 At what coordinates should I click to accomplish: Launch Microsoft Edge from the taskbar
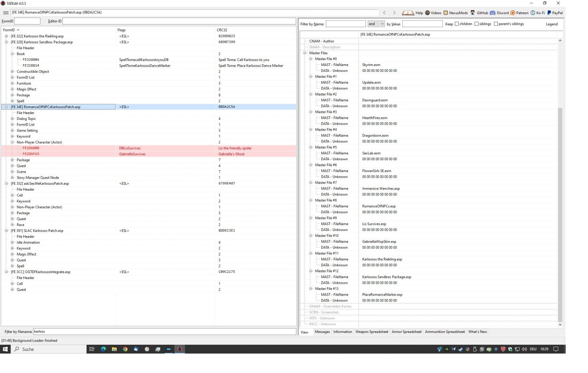pos(103,349)
